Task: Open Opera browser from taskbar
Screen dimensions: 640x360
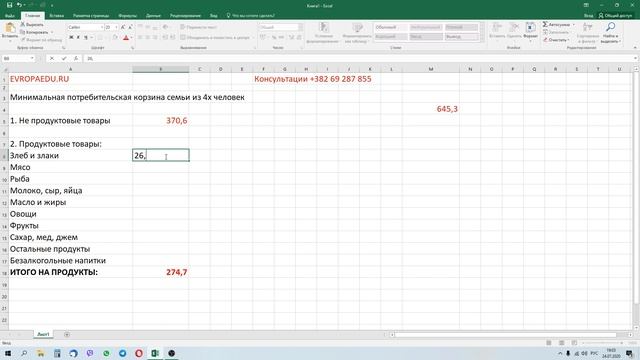Action: (139, 353)
